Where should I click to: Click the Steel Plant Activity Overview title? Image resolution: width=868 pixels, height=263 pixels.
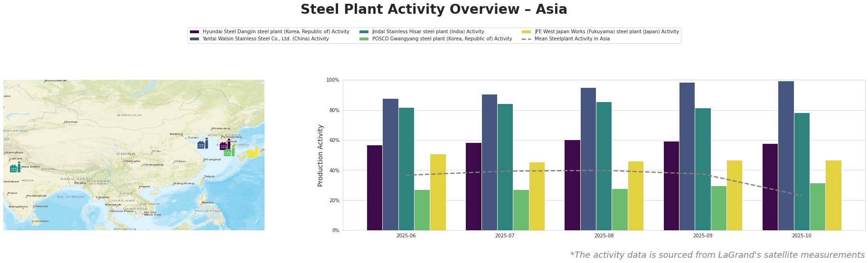tap(434, 9)
